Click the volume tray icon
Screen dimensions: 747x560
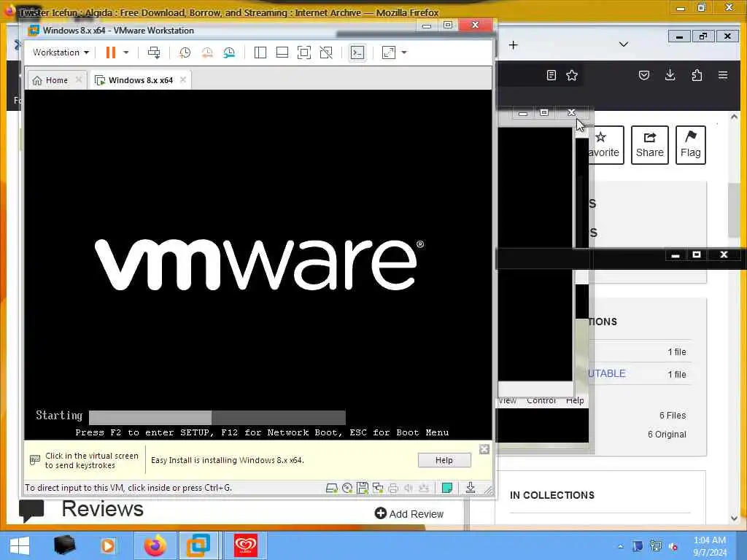click(x=673, y=547)
